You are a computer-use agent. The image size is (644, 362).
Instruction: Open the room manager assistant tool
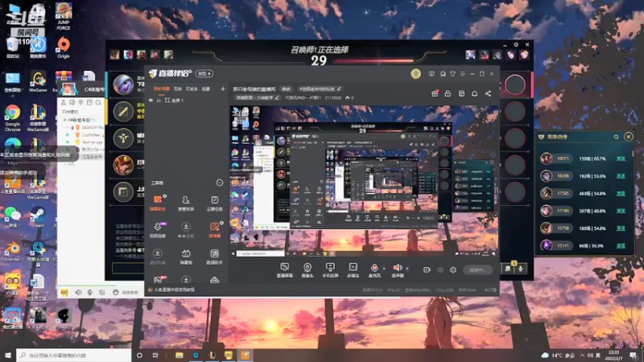click(186, 203)
